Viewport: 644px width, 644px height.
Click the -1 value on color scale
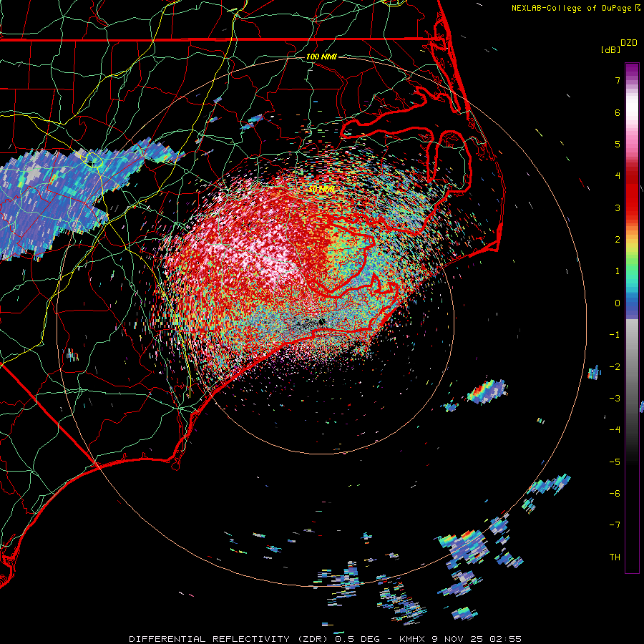[x=615, y=335]
